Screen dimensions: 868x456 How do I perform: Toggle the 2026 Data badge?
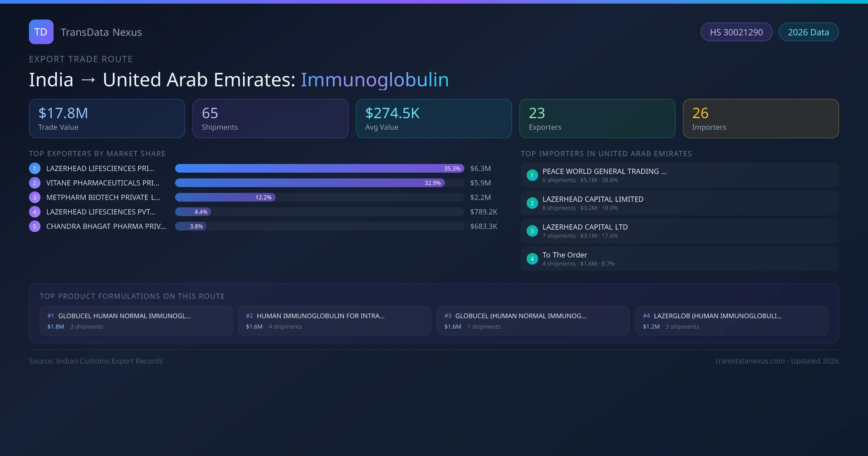coord(808,32)
